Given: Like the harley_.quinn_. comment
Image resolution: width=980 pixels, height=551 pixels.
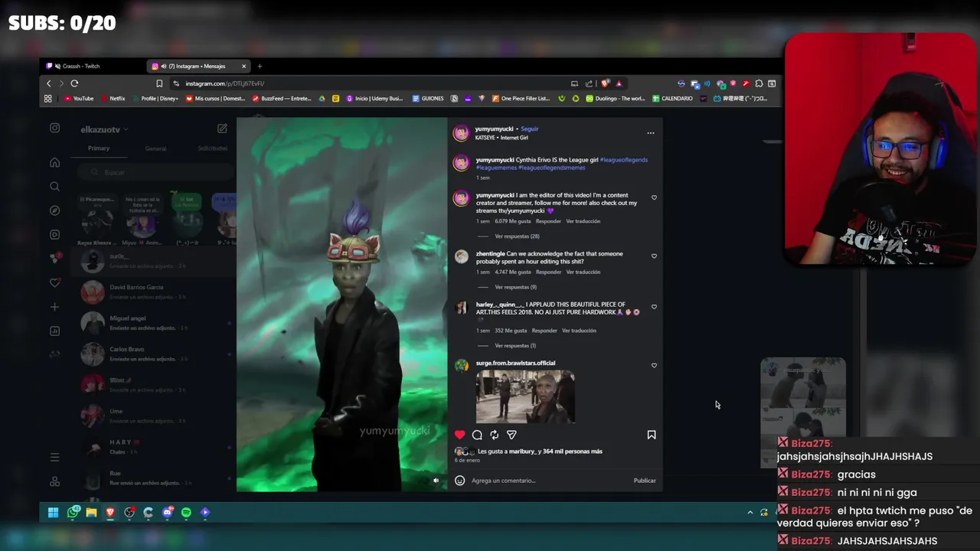Looking at the screenshot, I should point(654,307).
